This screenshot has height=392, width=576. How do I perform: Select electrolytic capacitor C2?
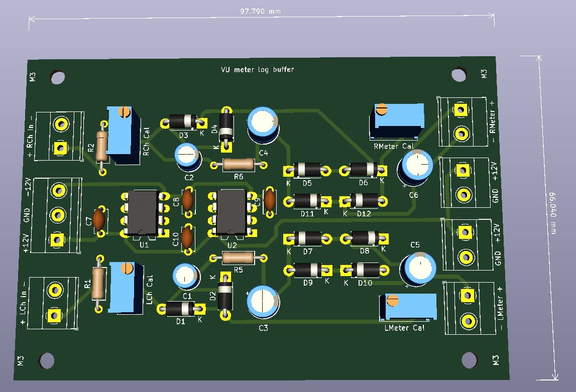tap(188, 157)
